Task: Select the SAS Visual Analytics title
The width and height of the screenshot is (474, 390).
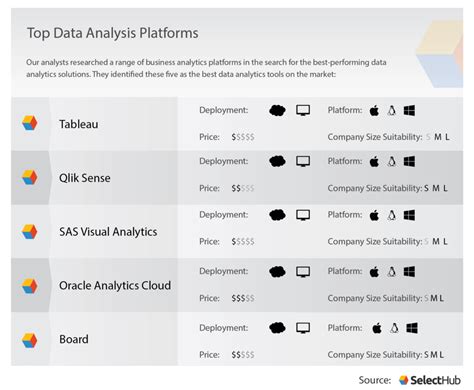Action: [x=108, y=232]
